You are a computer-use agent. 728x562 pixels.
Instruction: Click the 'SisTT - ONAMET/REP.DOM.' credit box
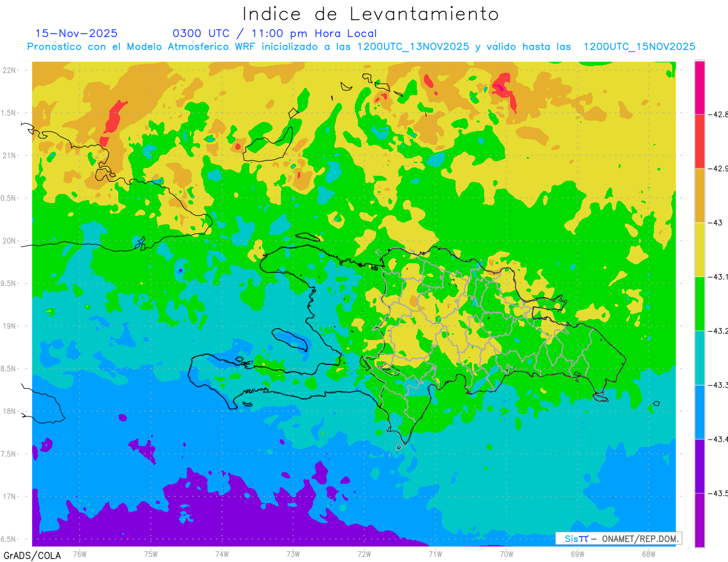tap(618, 538)
